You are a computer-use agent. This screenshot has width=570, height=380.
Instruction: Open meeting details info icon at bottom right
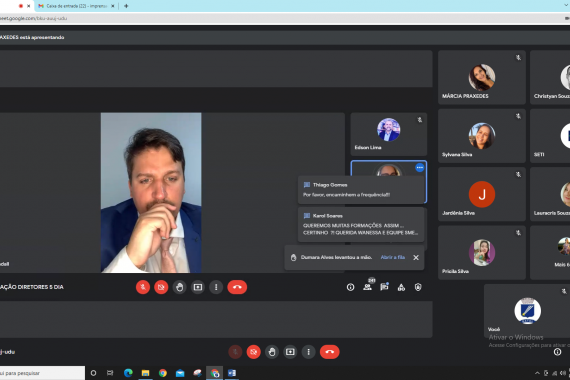tap(557, 352)
